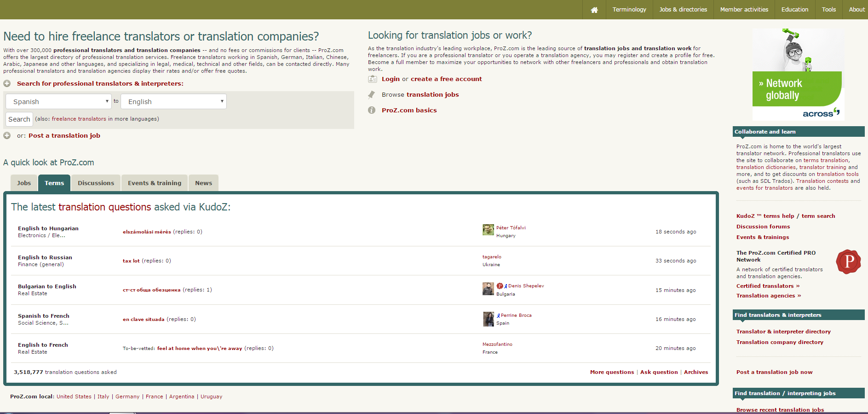Click the Search button
This screenshot has height=414, width=868.
(19, 119)
